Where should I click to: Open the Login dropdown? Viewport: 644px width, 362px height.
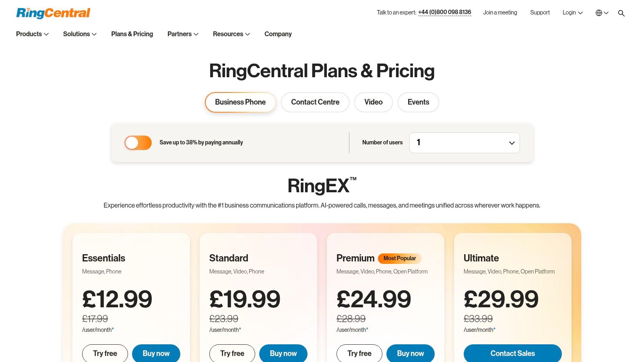(572, 13)
